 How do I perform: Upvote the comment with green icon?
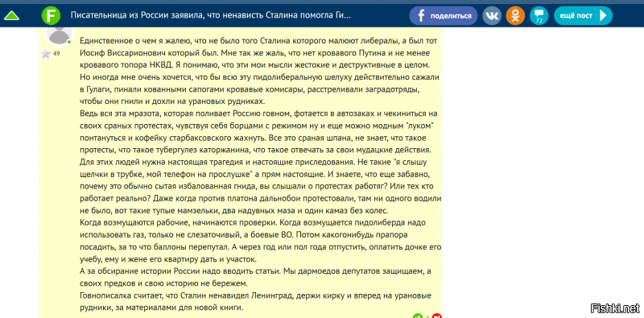point(418,316)
